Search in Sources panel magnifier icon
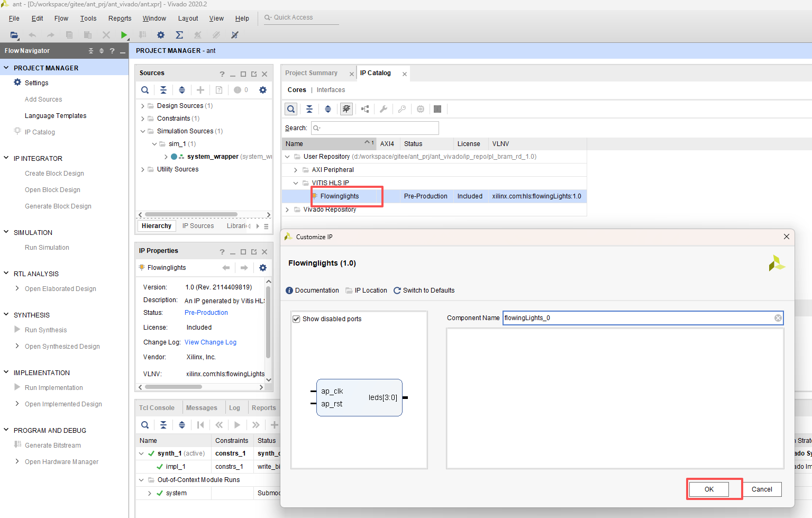The width and height of the screenshot is (812, 518). tap(145, 90)
